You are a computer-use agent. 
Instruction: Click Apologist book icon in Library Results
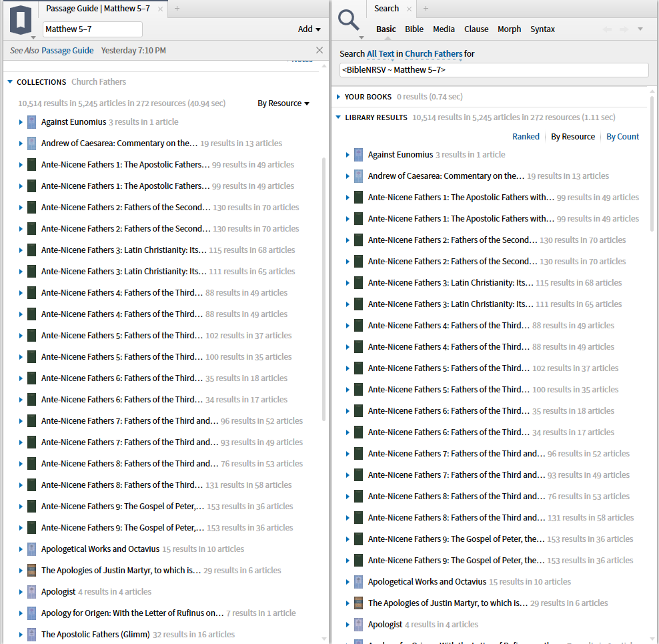pos(358,625)
